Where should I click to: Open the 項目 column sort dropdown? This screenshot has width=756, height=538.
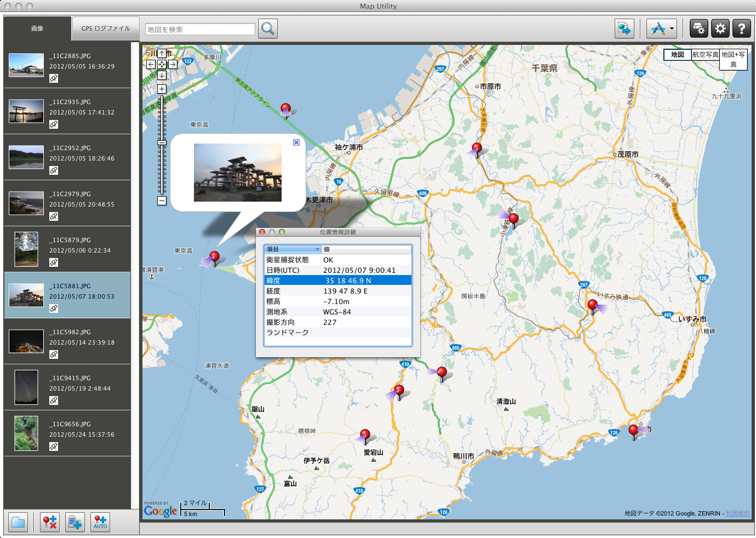coord(317,249)
